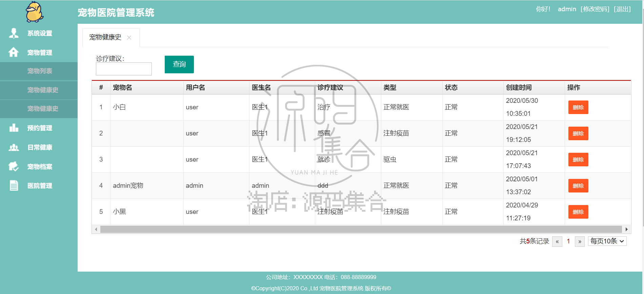Click the horizontal table scrollbar track
Image resolution: width=644 pixels, height=294 pixels.
(361, 229)
